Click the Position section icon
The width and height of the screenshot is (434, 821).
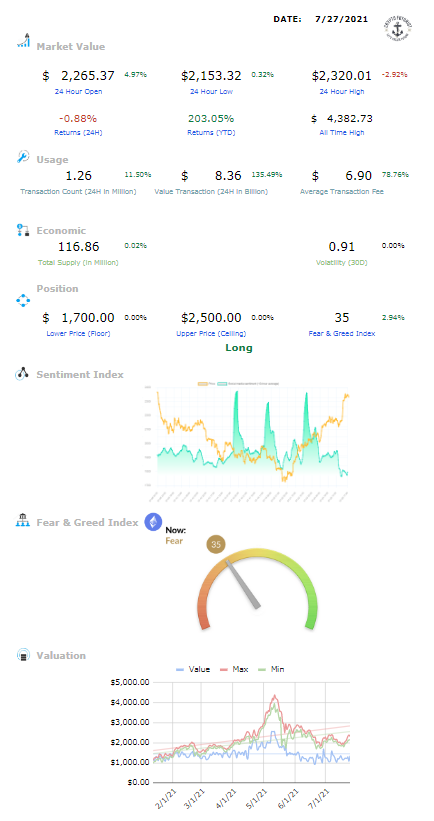24,300
